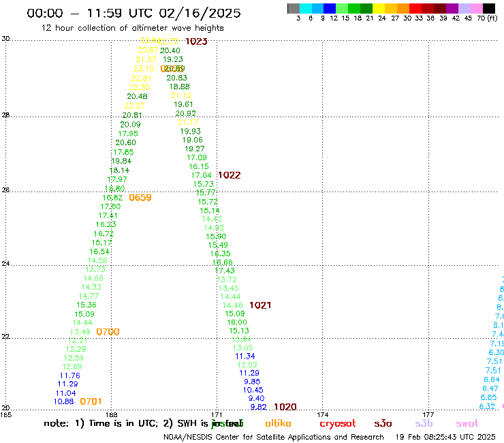This screenshot has width=504, height=443.
Task: Select the yellow swatch in the color scale
Action: click(379, 8)
